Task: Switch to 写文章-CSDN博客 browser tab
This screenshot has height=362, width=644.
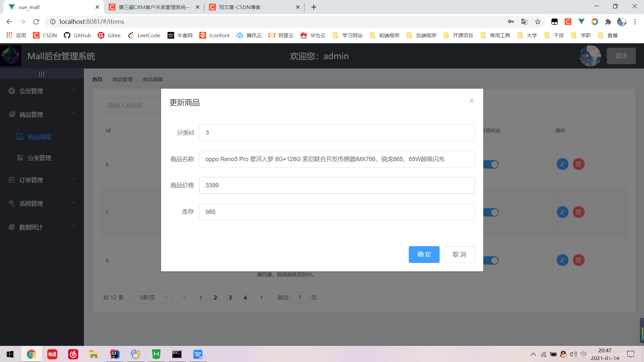Action: (x=254, y=7)
